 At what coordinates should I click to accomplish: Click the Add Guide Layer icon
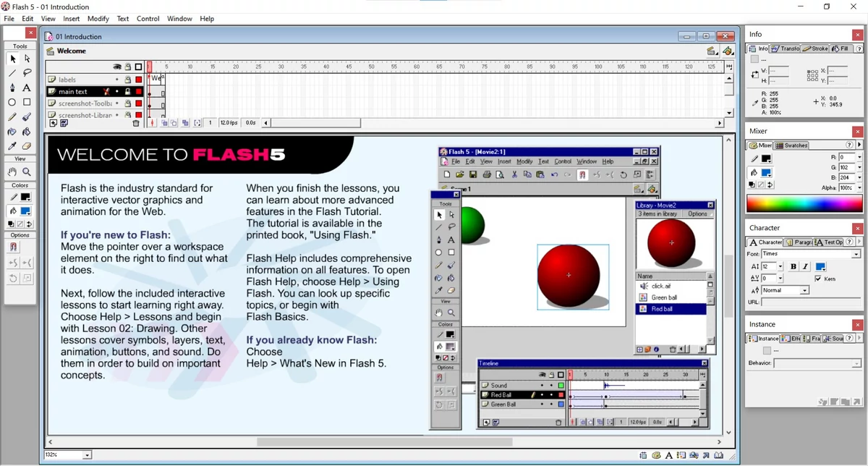pos(64,123)
